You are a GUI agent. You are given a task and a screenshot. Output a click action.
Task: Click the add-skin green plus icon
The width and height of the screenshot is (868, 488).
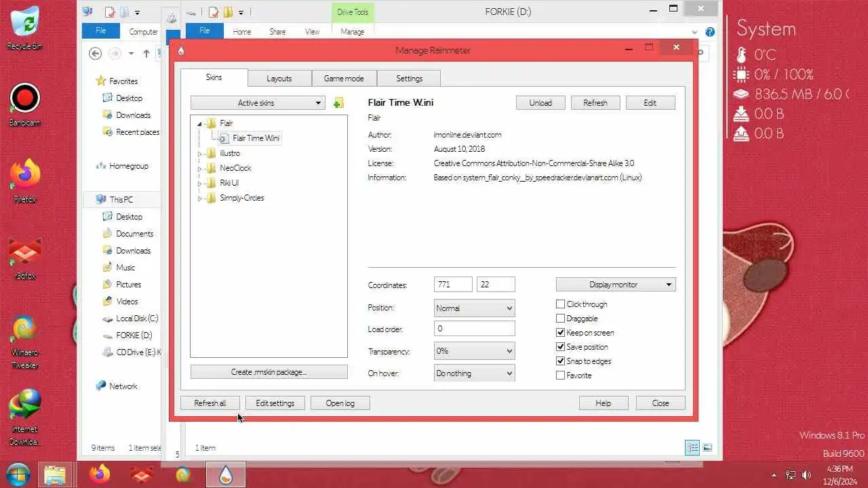click(x=338, y=103)
